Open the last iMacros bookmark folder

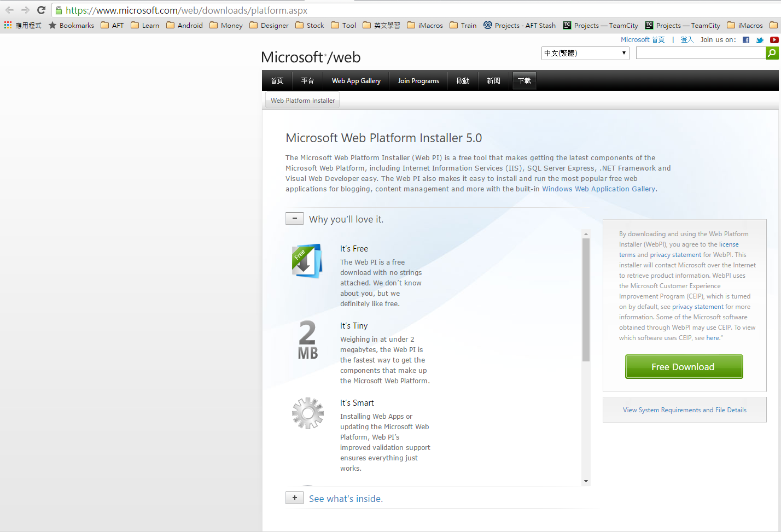click(745, 25)
